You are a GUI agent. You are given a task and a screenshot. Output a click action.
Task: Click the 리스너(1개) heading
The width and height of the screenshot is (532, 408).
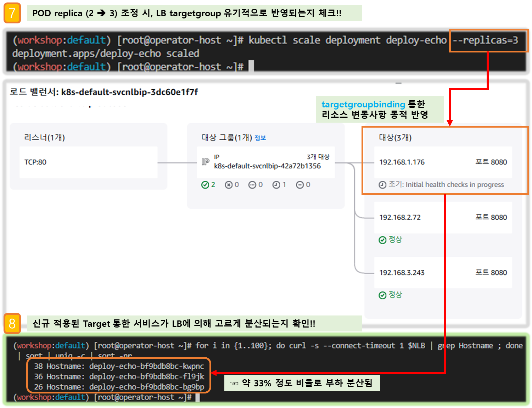coord(45,138)
